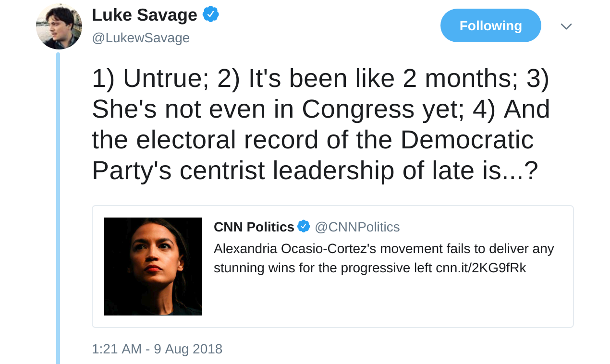Go to the @CNNPolitics handle
The image size is (610, 364).
point(357,227)
